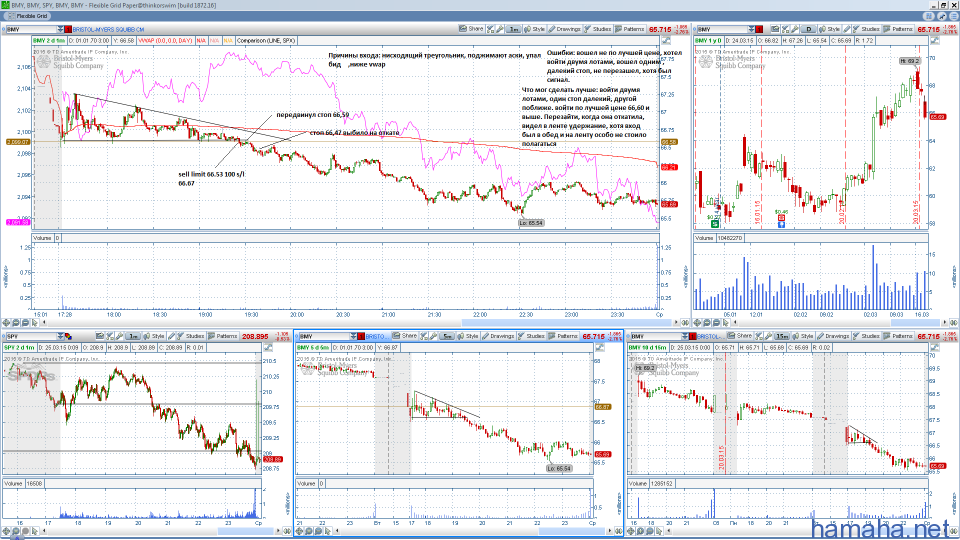Click the BMY symbol field in top-left chart

(x=31, y=29)
